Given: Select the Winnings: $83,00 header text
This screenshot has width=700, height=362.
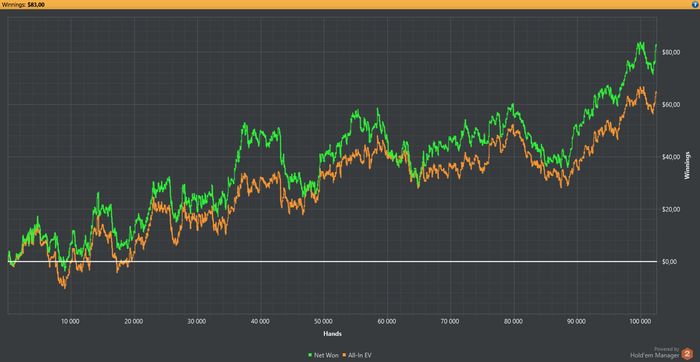Looking at the screenshot, I should tap(23, 4).
